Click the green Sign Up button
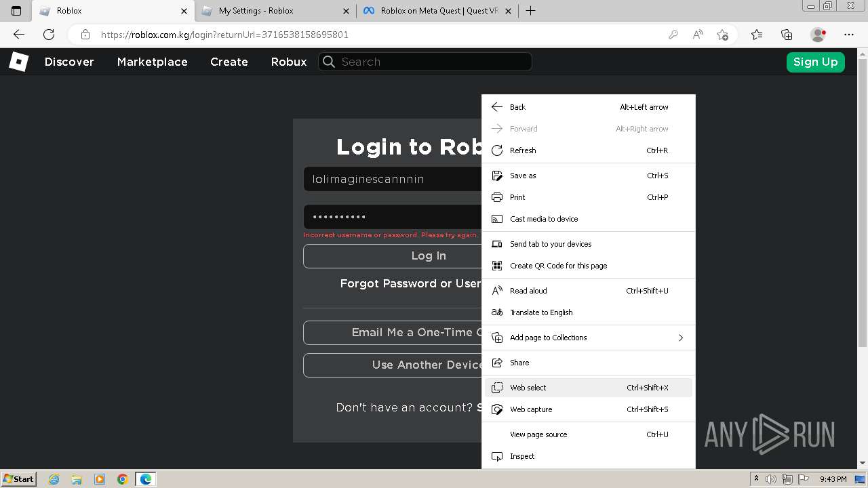Image resolution: width=868 pixels, height=488 pixels. pyautogui.click(x=815, y=62)
